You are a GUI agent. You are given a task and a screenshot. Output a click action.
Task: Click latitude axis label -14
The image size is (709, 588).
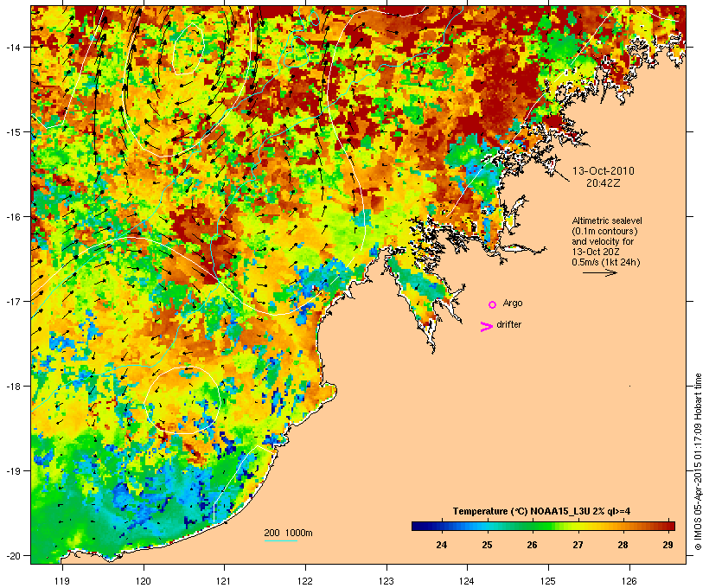click(13, 47)
